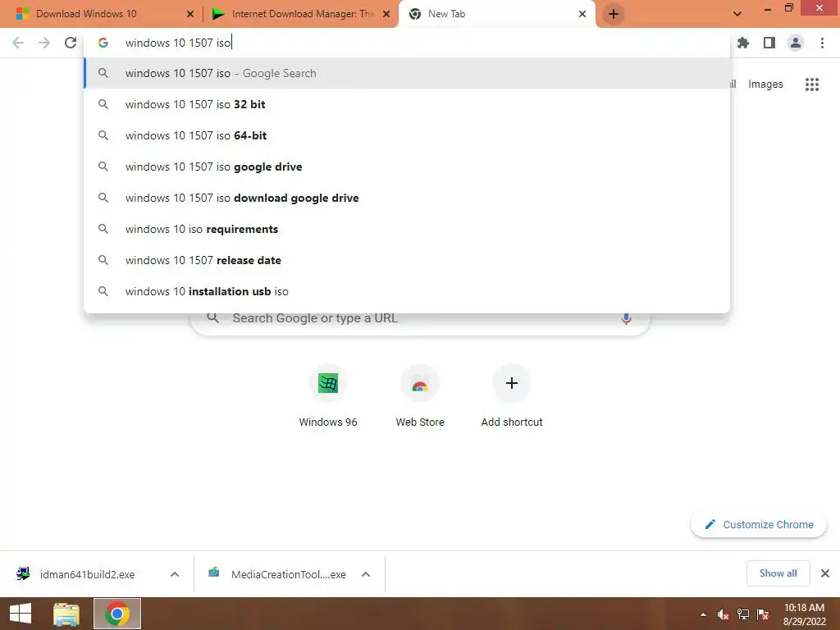Screen dimensions: 840x630
Task: Select suggestion 'windows 10 iso requirements'
Action: [407, 229]
